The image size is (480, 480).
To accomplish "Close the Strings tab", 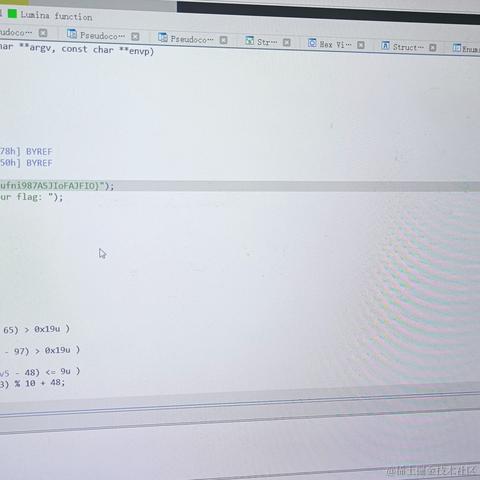I will (x=287, y=43).
